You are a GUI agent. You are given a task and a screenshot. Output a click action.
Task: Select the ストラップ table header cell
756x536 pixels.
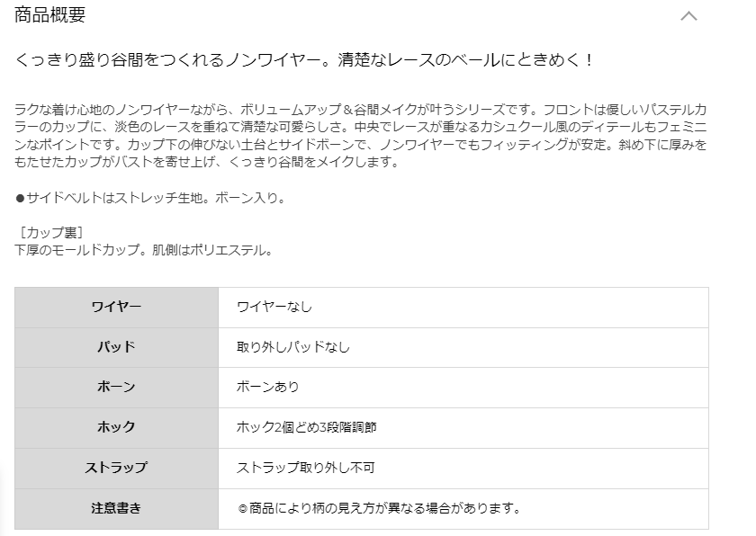click(x=117, y=468)
